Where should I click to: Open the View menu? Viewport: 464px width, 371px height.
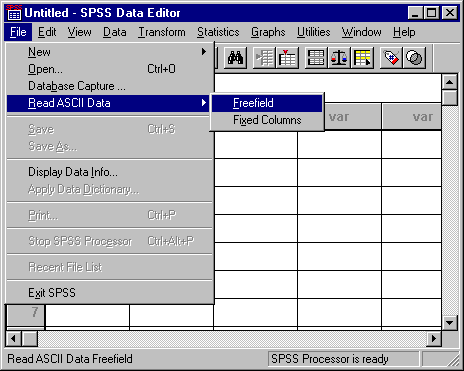click(79, 32)
